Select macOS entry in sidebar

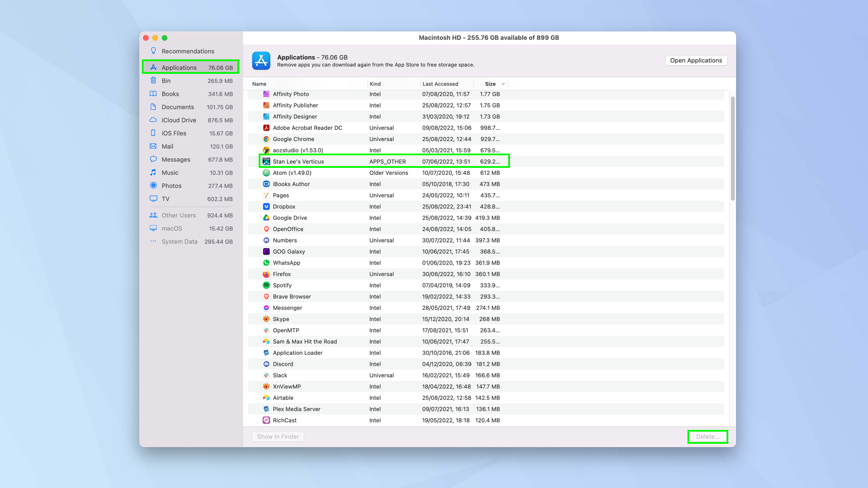[x=191, y=228]
